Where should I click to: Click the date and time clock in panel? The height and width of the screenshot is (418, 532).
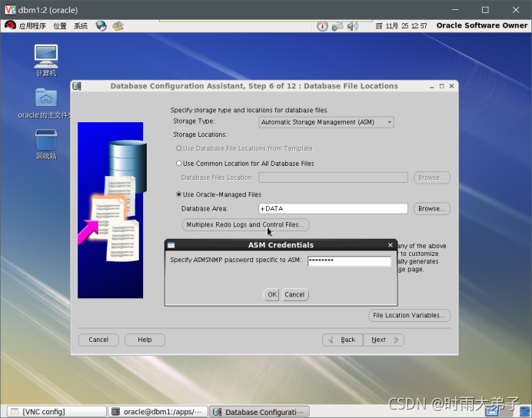(x=401, y=26)
